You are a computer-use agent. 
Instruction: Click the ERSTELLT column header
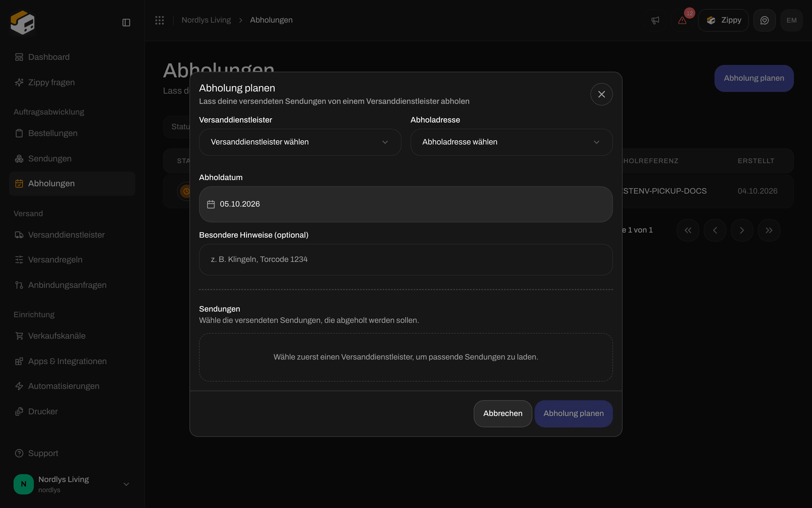click(756, 161)
